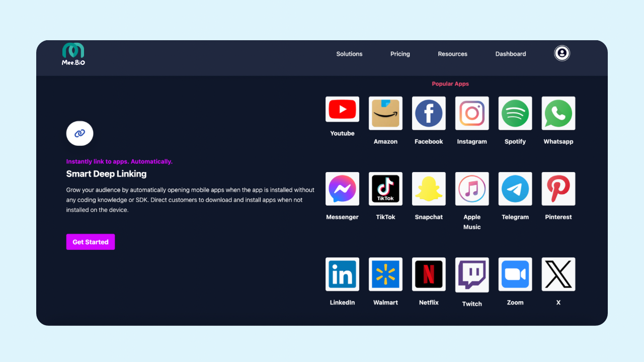Click the Instagram label text
This screenshot has height=362, width=644.
coord(472,142)
